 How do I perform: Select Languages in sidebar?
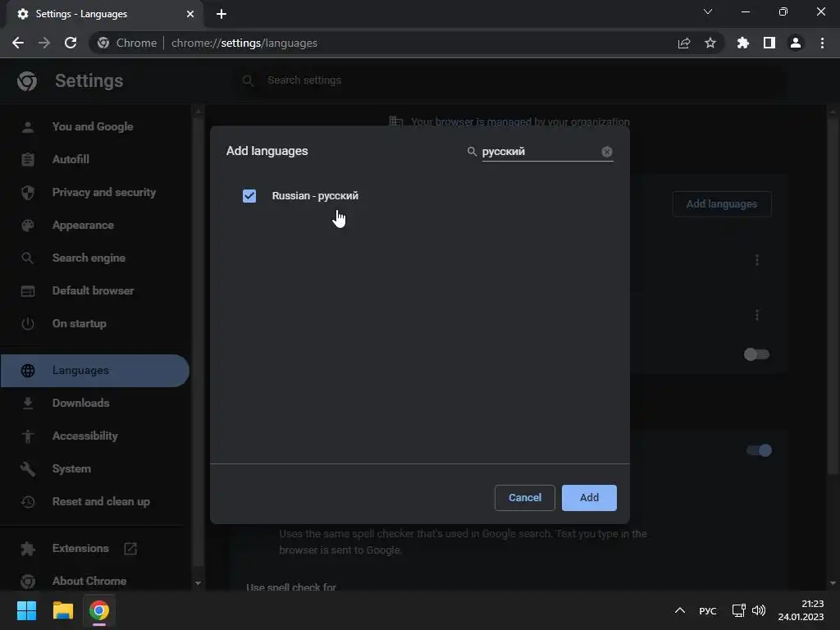point(95,371)
